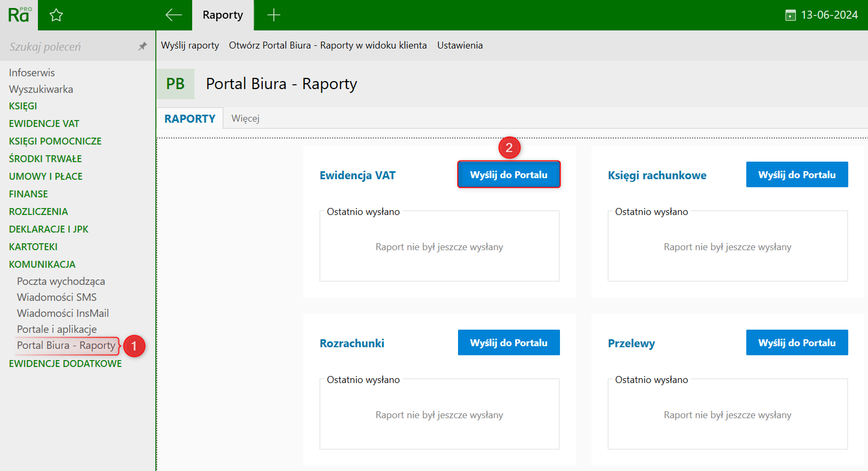The width and height of the screenshot is (868, 471).
Task: Open Wiadomości SMS in sidebar
Action: click(57, 297)
